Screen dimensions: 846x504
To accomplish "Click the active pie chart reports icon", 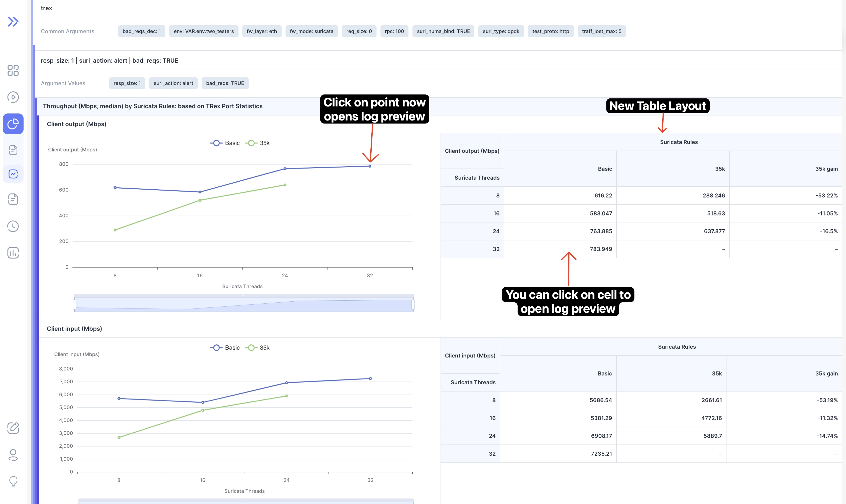I will pyautogui.click(x=13, y=124).
